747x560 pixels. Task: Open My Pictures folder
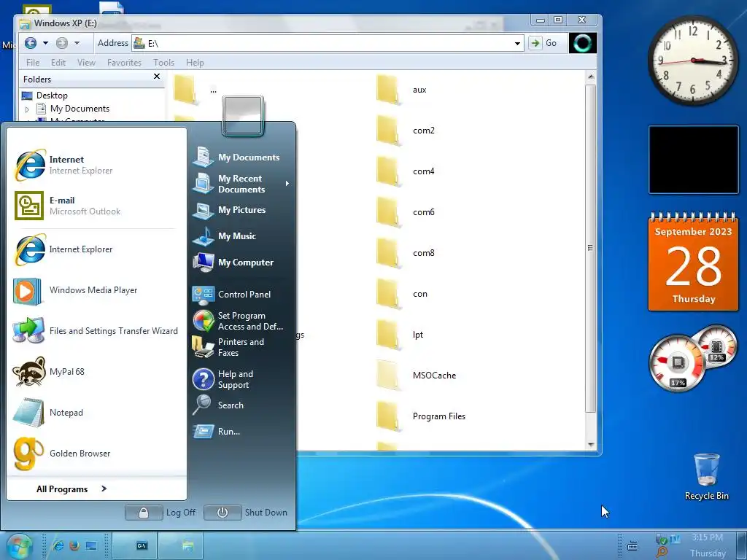pos(241,210)
